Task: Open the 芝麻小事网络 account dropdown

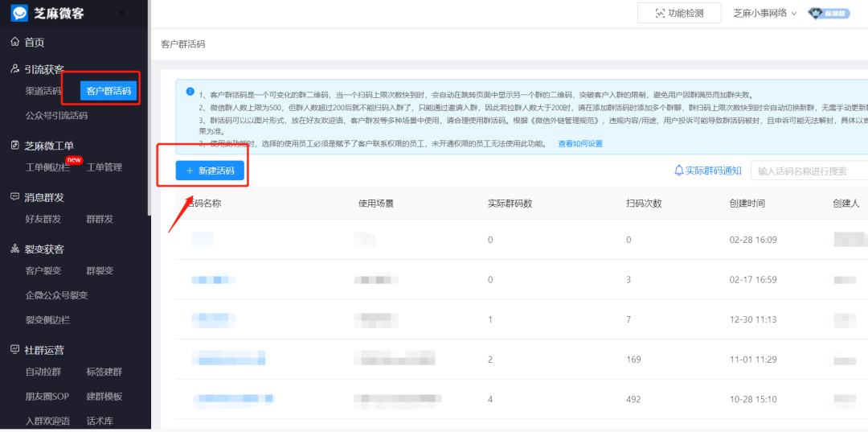Action: tap(764, 14)
